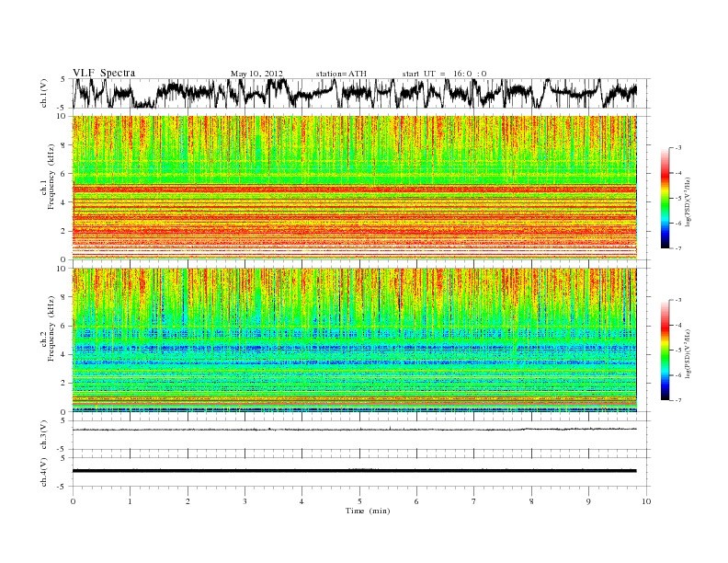Click the "1" tick on the time axis
Viewport: 728px width, 563px height.
(130, 501)
